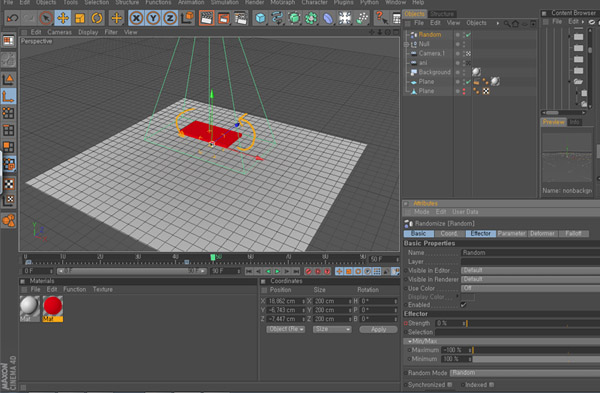Image resolution: width=600 pixels, height=393 pixels.
Task: Select the red Mat material thumbnail
Action: [x=53, y=308]
